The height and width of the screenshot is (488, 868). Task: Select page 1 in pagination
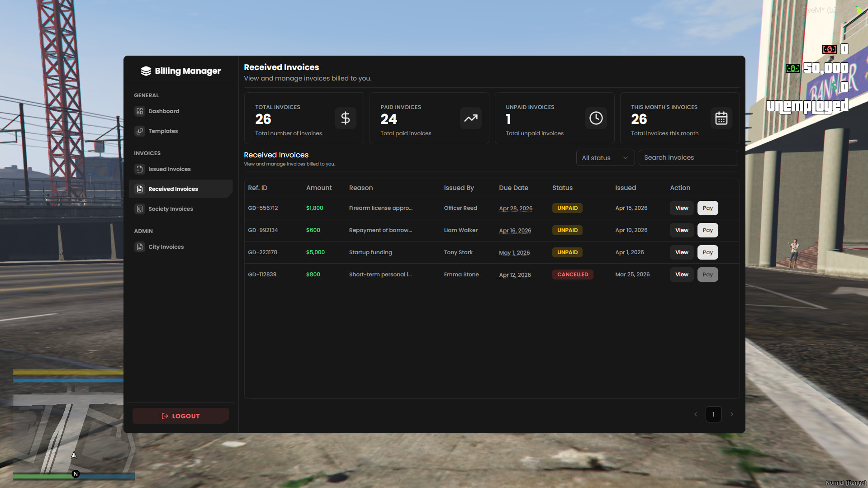[713, 414]
